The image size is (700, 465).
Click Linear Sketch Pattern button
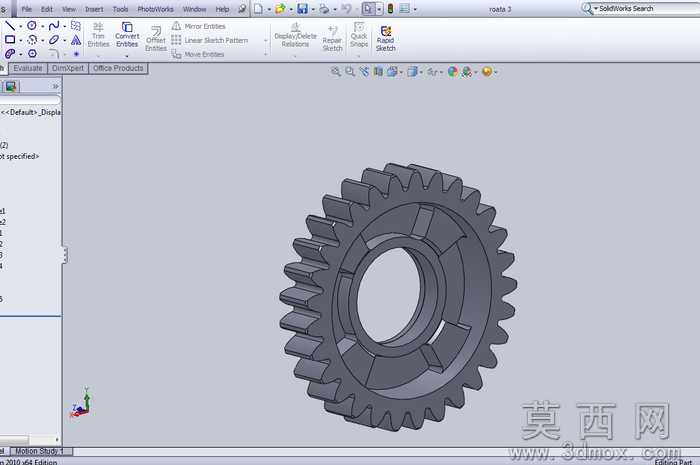tap(209, 40)
